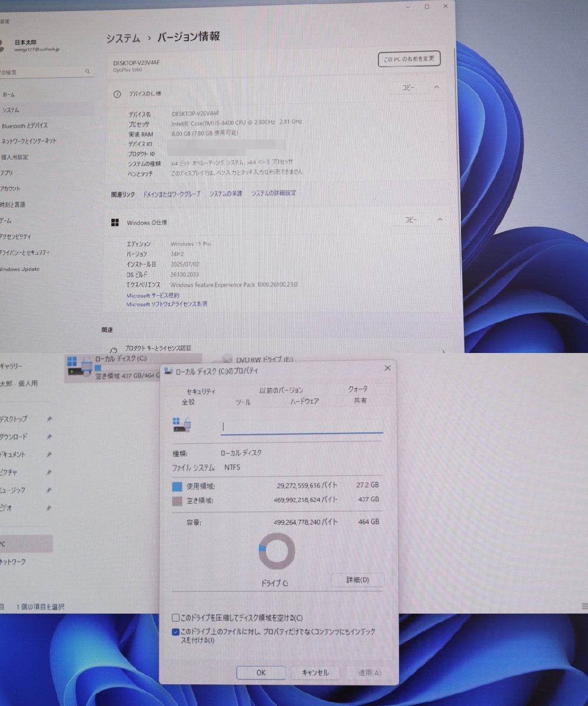Switch to the クォータ tab
Viewport: 588px width, 706px height.
(x=358, y=389)
